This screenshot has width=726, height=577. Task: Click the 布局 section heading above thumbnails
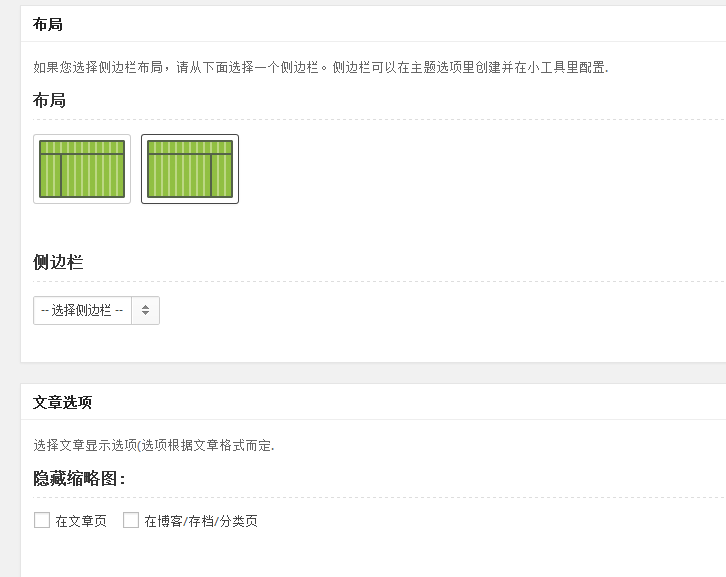(49, 100)
